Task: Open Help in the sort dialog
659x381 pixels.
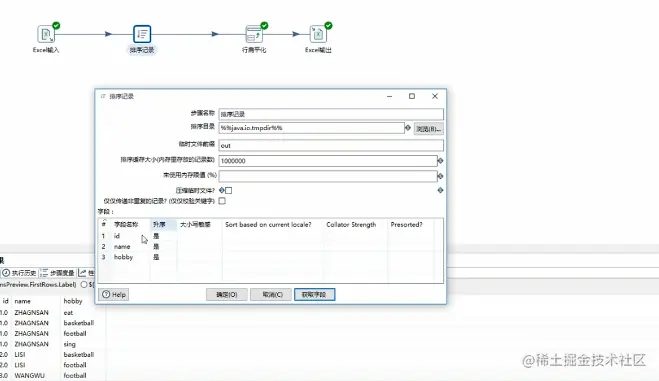Action: [114, 294]
